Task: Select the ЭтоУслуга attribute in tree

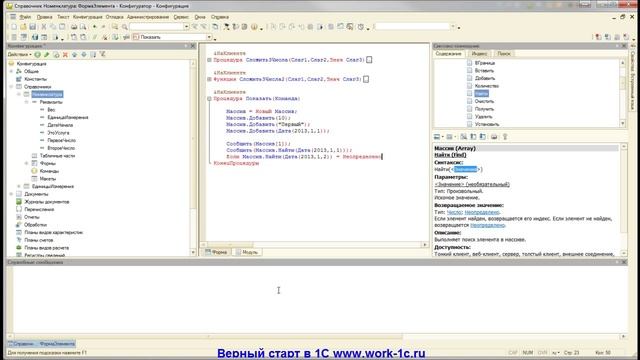Action: [58, 133]
